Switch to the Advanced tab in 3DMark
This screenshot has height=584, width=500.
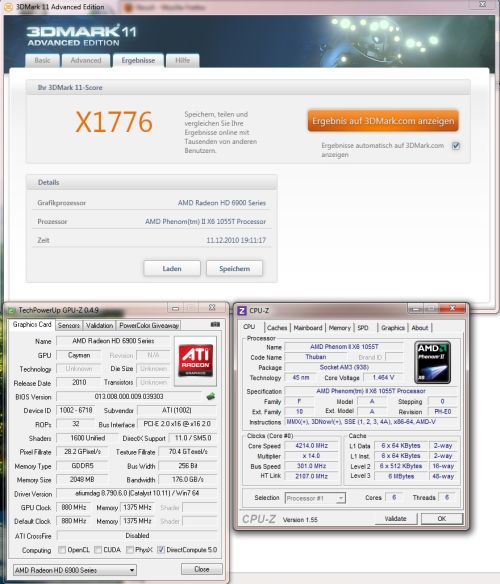coord(86,60)
